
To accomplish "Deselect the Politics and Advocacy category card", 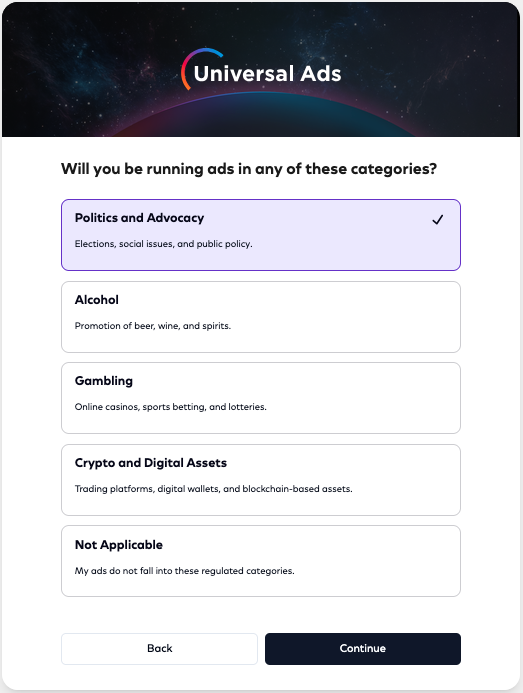I will [x=261, y=235].
